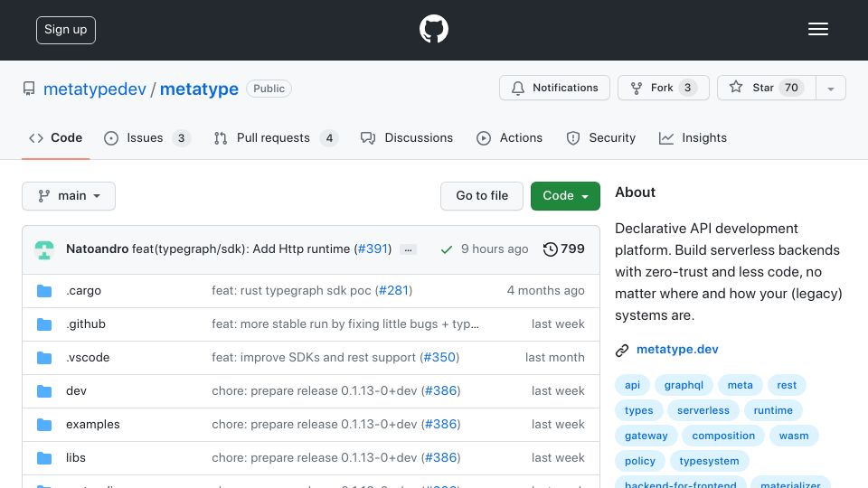The height and width of the screenshot is (488, 868).
Task: Open the Star lists dropdown arrow
Action: pyautogui.click(x=830, y=88)
